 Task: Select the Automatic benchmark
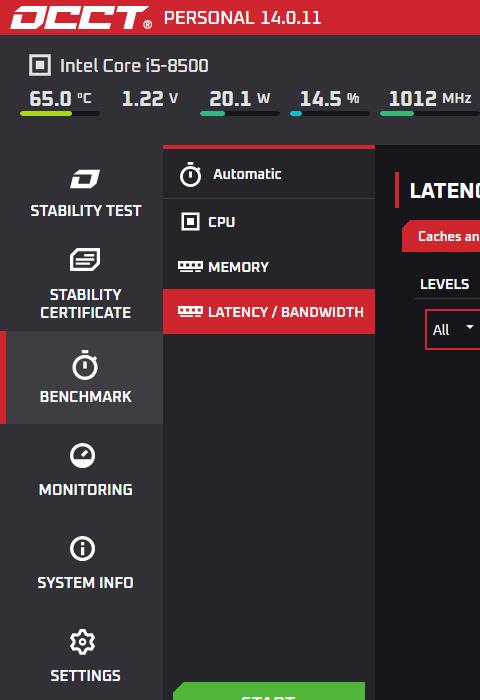(269, 174)
